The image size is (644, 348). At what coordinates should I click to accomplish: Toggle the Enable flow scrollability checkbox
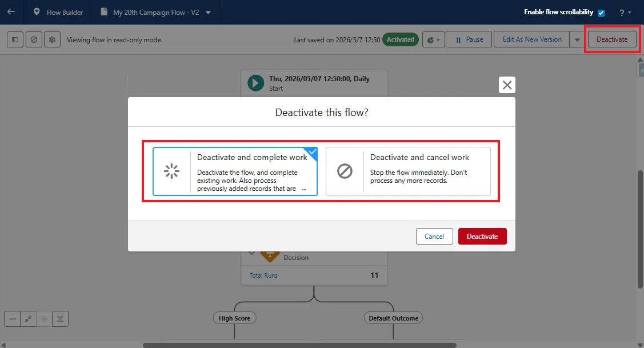601,13
